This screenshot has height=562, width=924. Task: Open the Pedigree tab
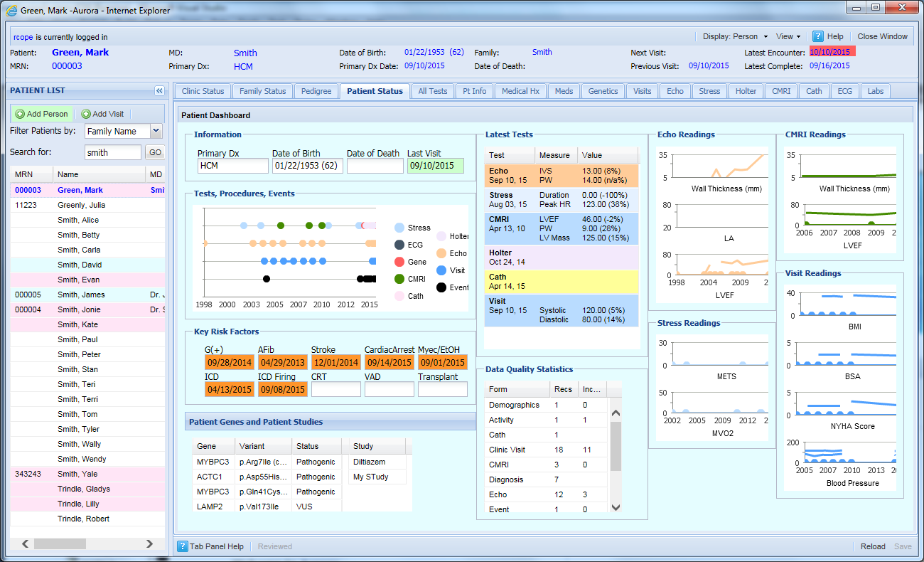[x=316, y=91]
